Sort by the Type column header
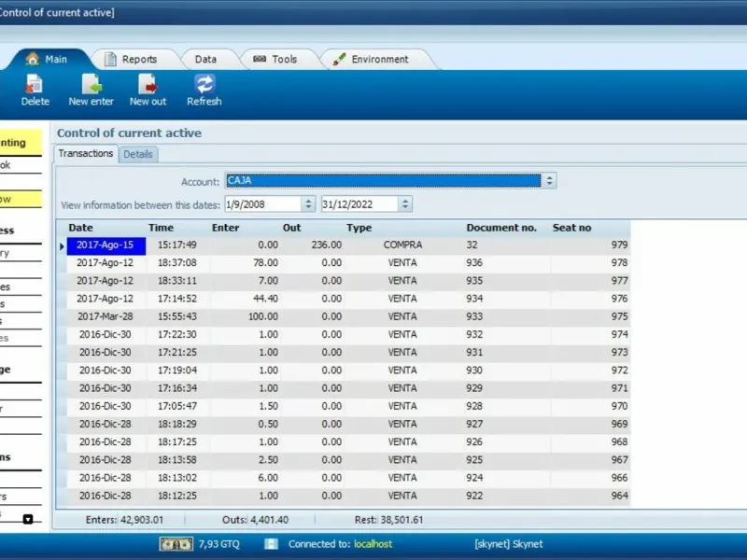Screen dimensions: 747x560 tap(359, 228)
